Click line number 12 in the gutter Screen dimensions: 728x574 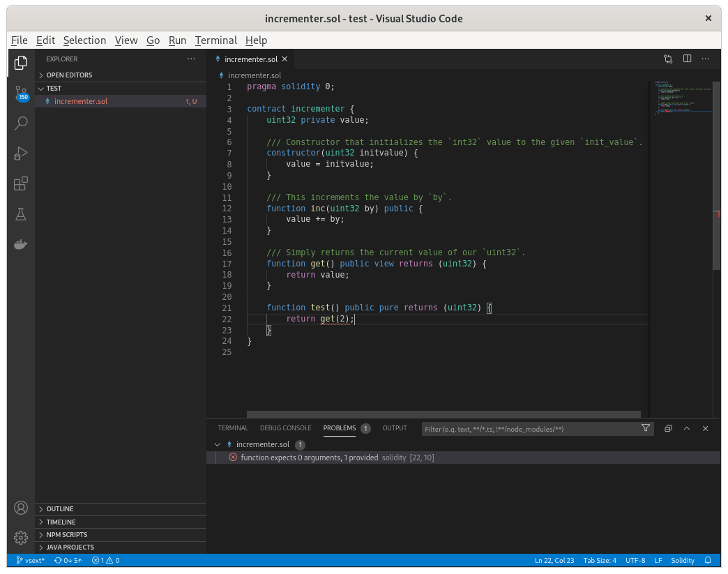click(227, 209)
